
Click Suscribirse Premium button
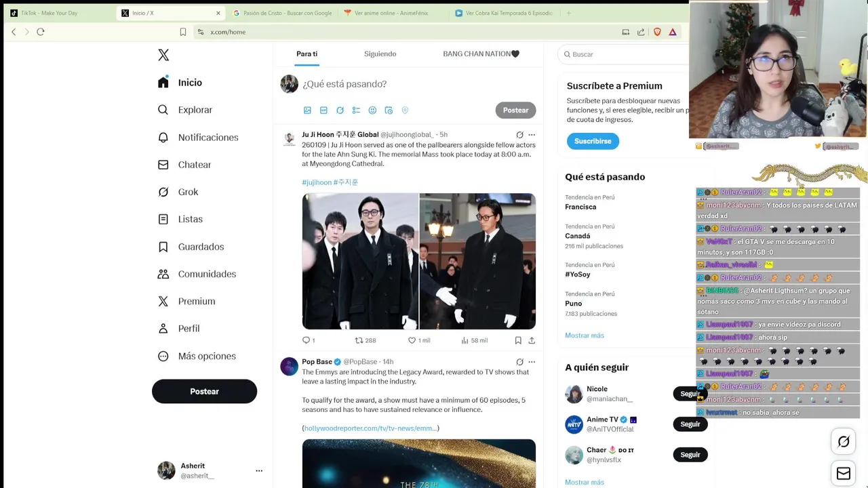[593, 141]
